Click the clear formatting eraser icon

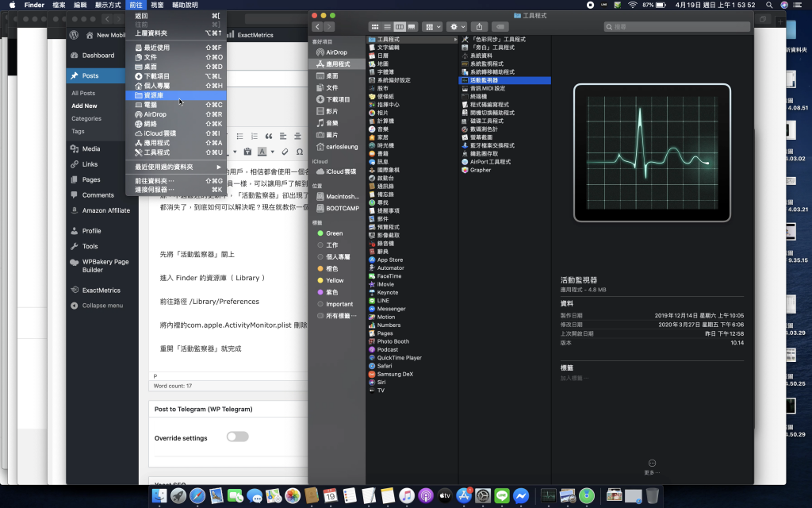tap(285, 152)
